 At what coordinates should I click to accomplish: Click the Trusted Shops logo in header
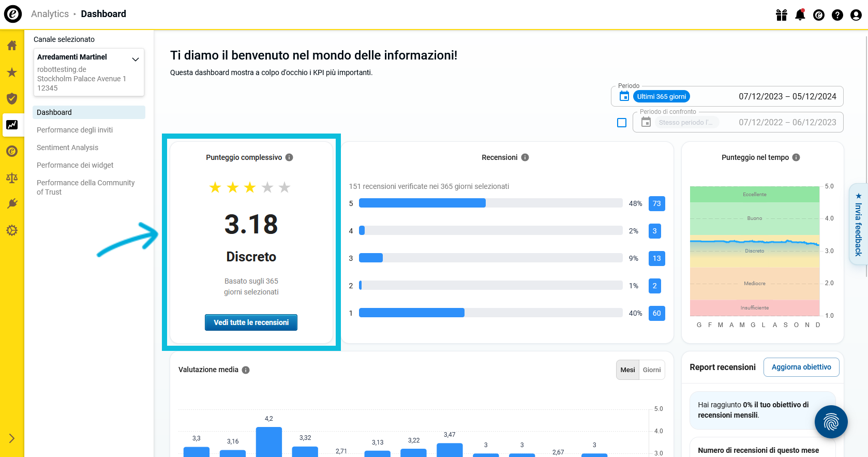(13, 14)
